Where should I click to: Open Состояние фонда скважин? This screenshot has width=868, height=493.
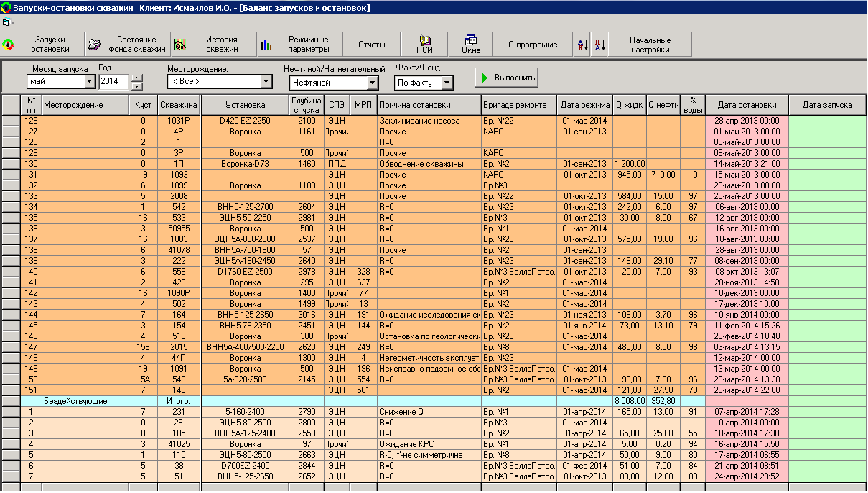pos(128,45)
